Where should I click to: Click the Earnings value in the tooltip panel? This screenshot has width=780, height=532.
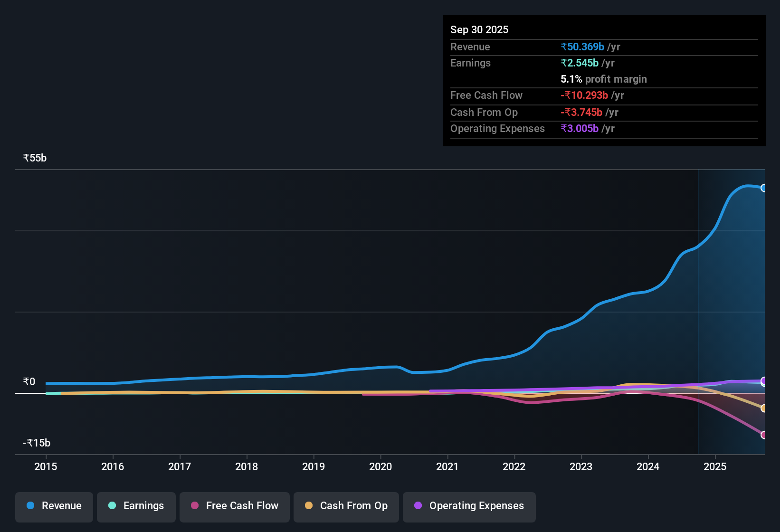tap(579, 63)
